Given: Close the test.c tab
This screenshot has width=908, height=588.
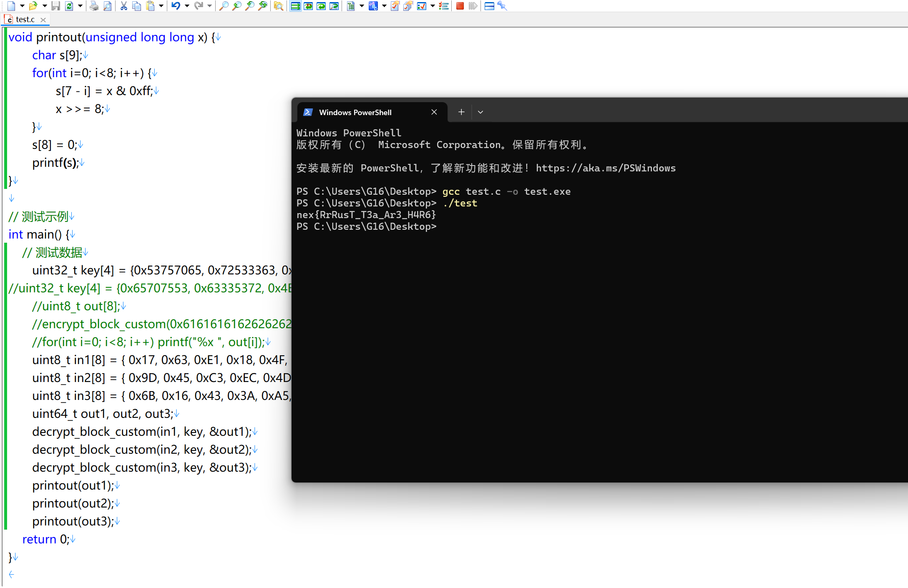Looking at the screenshot, I should (43, 20).
